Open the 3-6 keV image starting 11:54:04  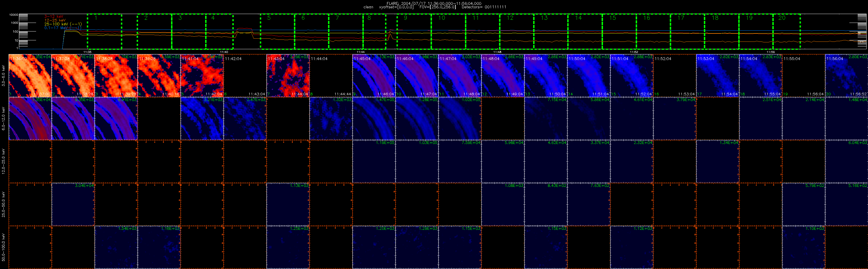(x=761, y=76)
